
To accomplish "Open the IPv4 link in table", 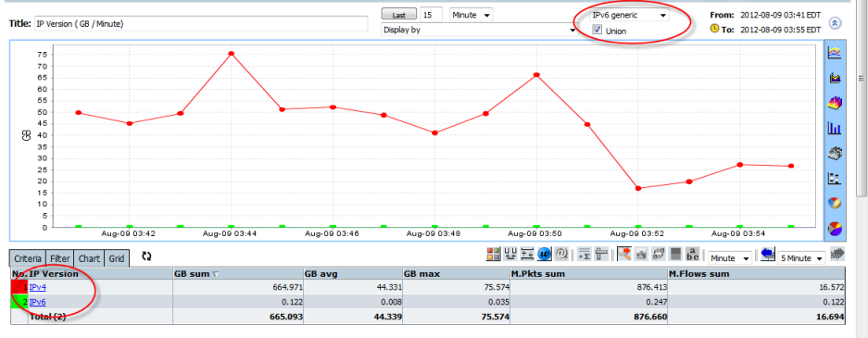I will tap(38, 286).
